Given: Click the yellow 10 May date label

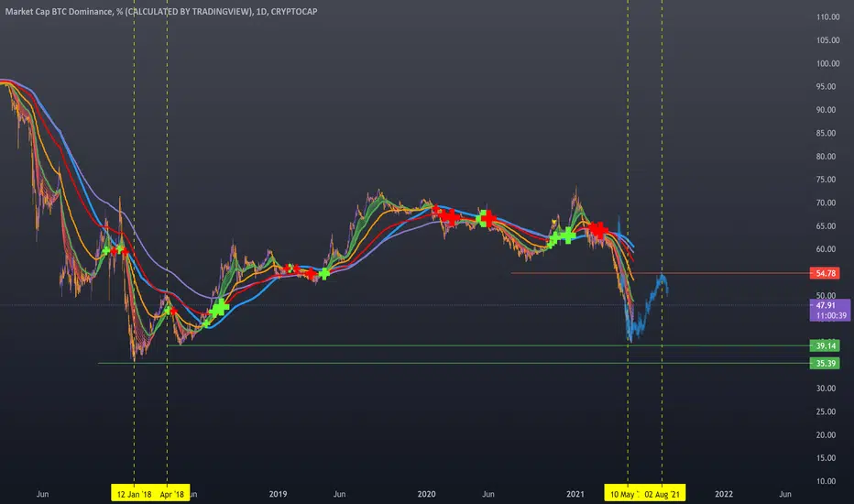Looking at the screenshot, I should (622, 494).
